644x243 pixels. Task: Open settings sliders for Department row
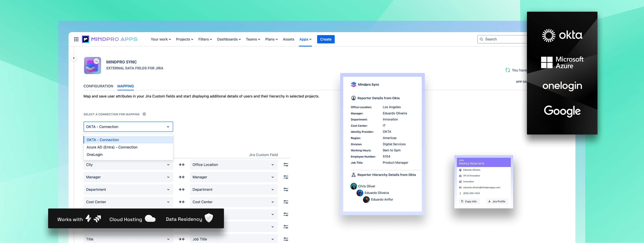(x=286, y=190)
